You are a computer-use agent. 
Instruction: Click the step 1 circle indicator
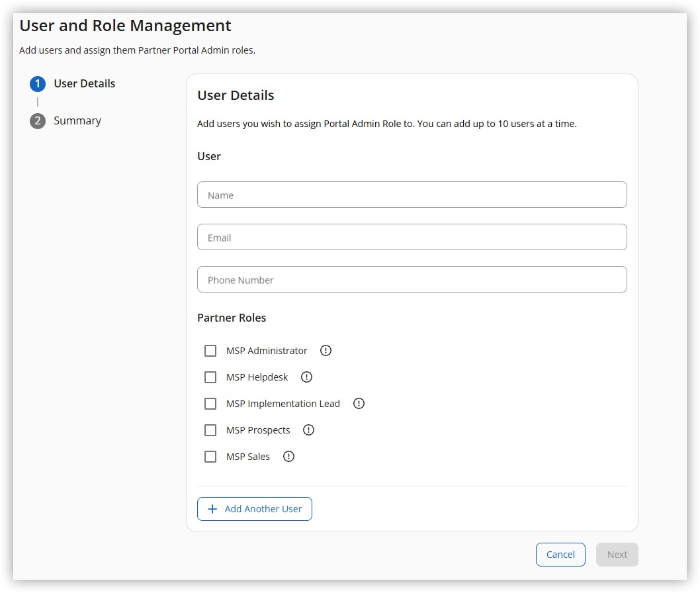(37, 83)
